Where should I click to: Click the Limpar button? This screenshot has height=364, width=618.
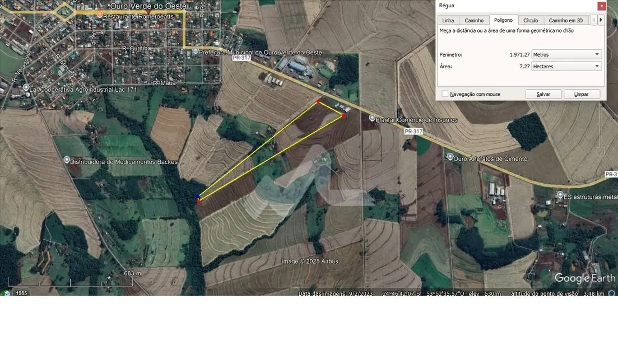(582, 94)
